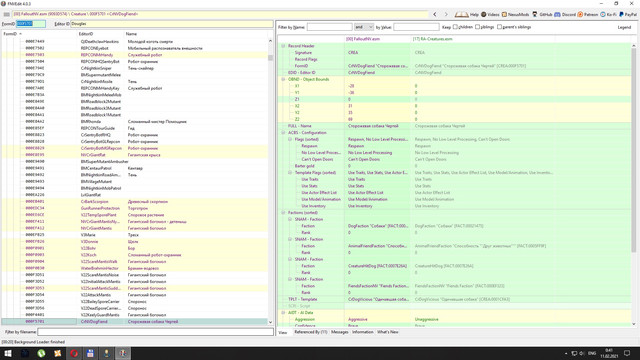This screenshot has width=640, height=360.
Task: Open the volume control in system tray
Action: click(x=582, y=353)
